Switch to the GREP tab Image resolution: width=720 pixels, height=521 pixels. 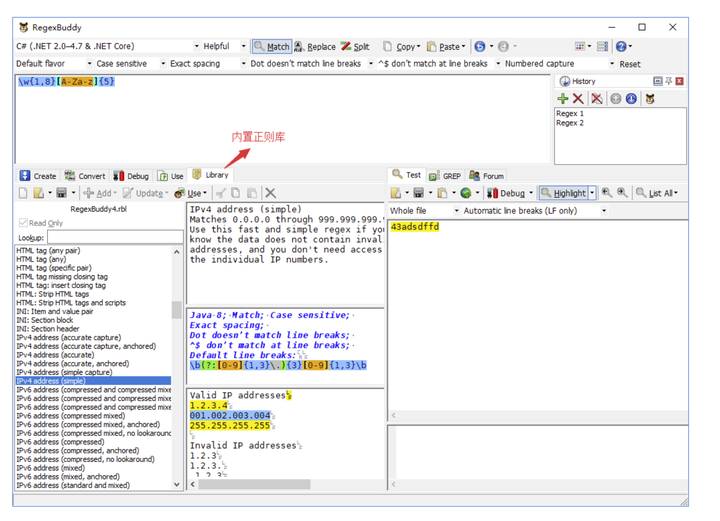click(444, 176)
